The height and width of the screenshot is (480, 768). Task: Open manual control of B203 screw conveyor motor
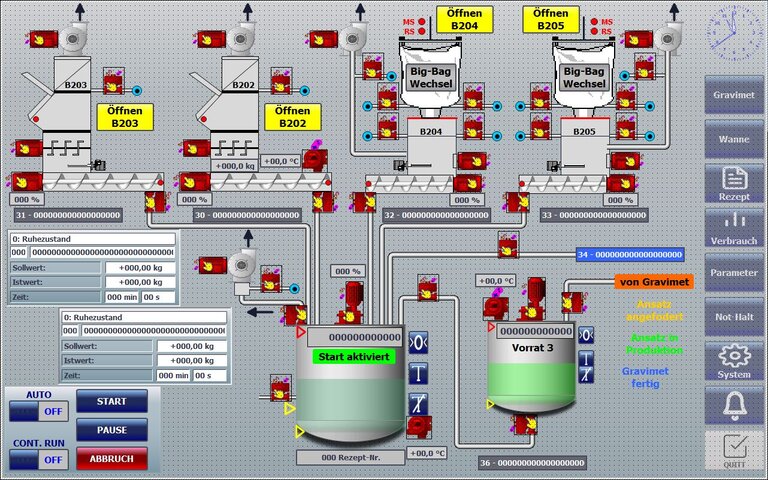pyautogui.click(x=26, y=182)
